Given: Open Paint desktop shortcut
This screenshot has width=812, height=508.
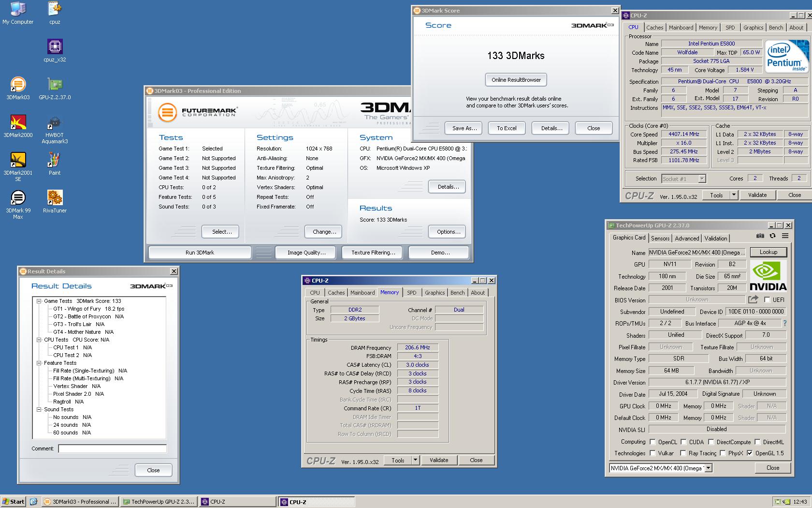Looking at the screenshot, I should click(x=55, y=164).
